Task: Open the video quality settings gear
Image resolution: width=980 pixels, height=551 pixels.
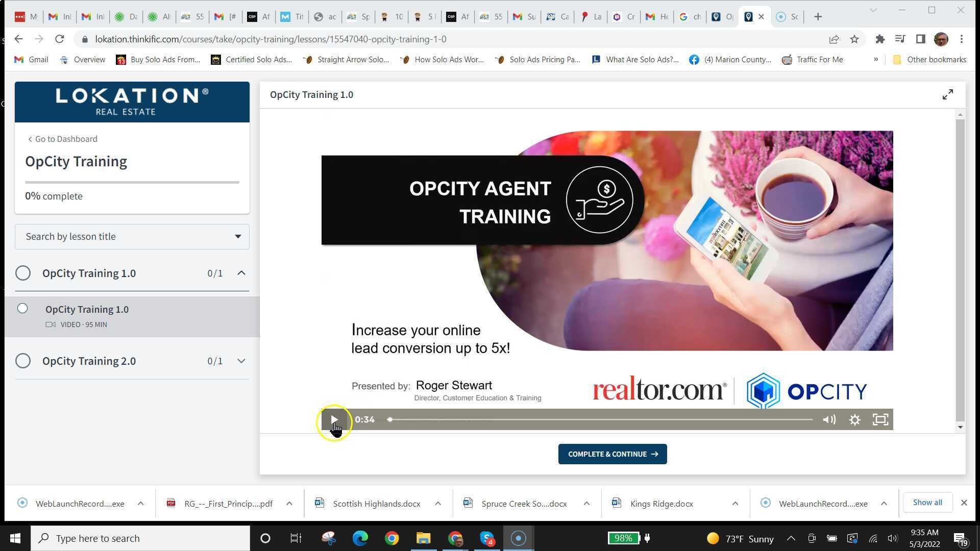Action: click(855, 419)
